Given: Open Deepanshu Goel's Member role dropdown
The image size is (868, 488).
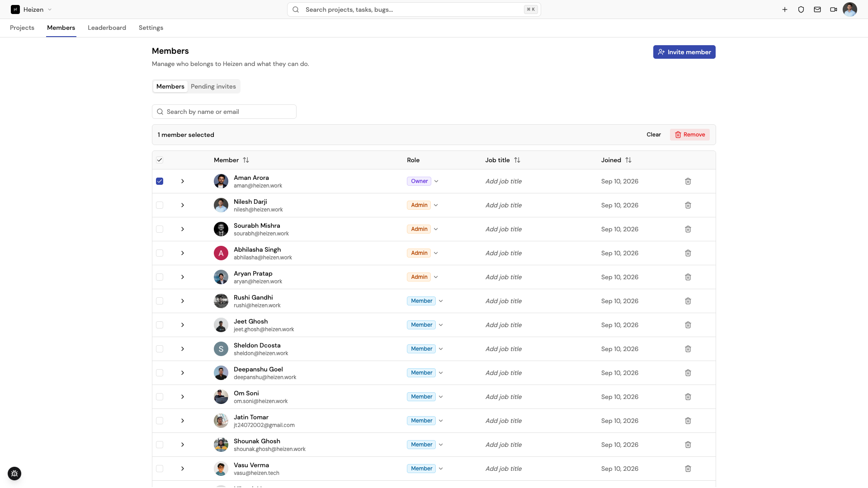Looking at the screenshot, I should click(x=425, y=373).
